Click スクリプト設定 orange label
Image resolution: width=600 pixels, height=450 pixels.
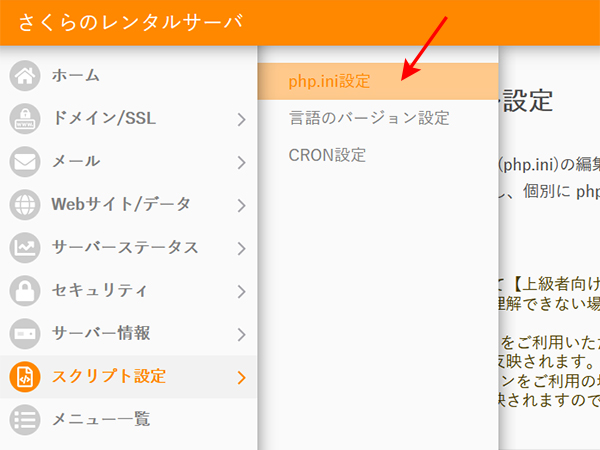[109, 377]
